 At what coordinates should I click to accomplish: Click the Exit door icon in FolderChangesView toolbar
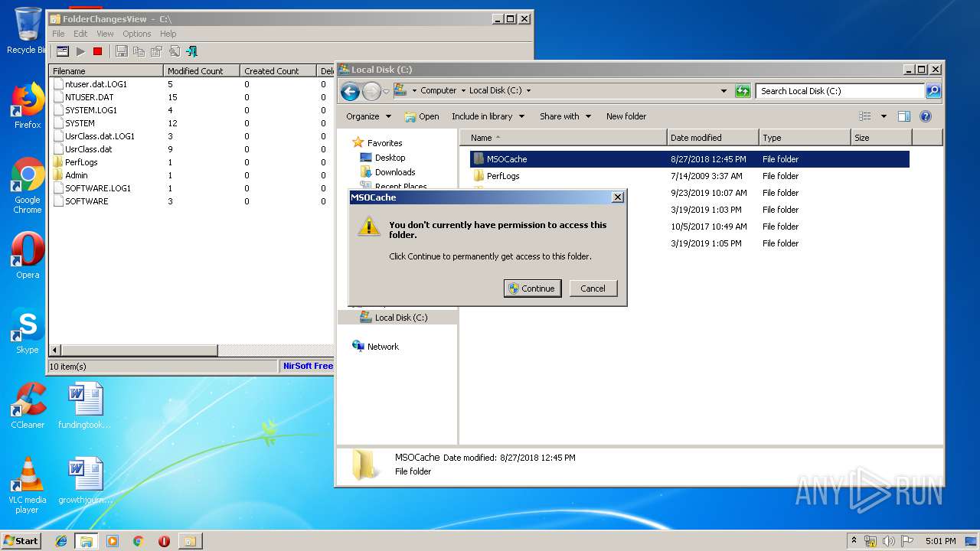pyautogui.click(x=192, y=51)
